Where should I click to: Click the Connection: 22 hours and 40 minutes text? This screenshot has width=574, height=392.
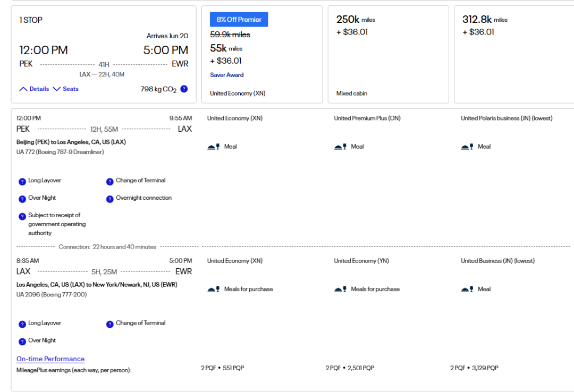107,247
